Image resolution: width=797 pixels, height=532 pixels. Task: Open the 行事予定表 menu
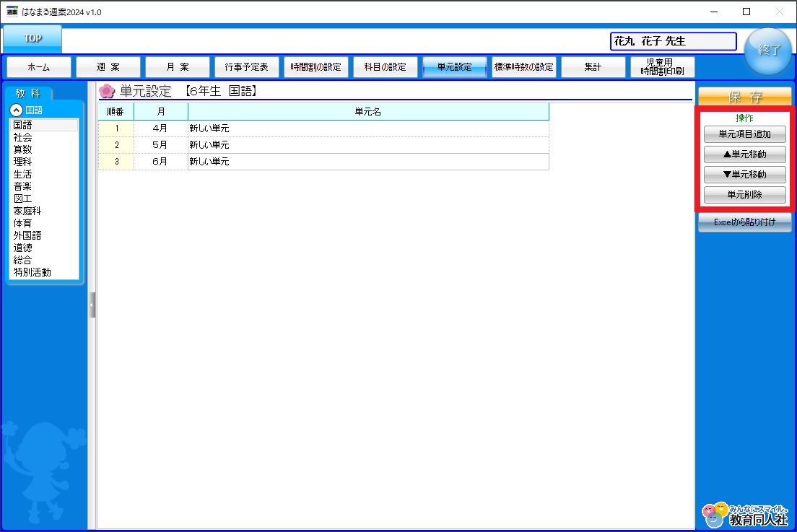tap(246, 67)
